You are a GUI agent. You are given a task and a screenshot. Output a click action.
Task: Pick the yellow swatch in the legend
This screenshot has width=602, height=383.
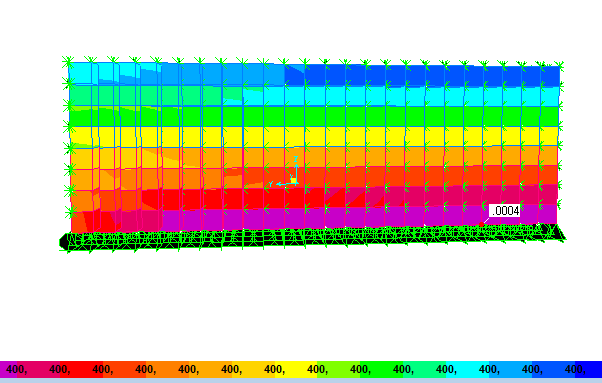point(296,369)
